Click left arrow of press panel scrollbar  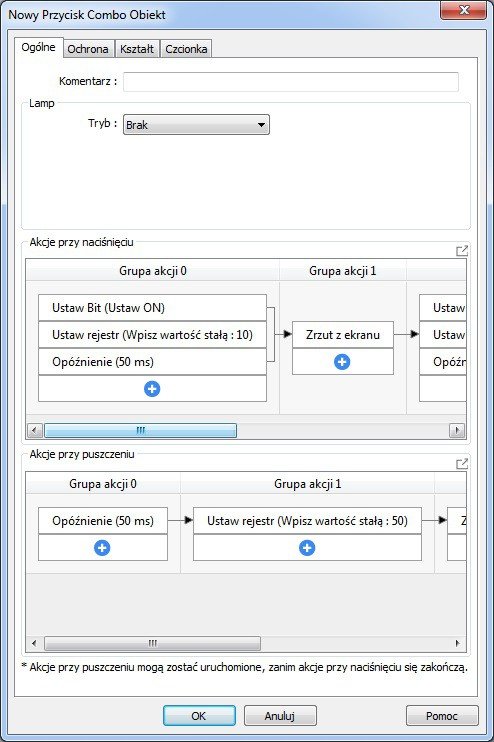34,430
